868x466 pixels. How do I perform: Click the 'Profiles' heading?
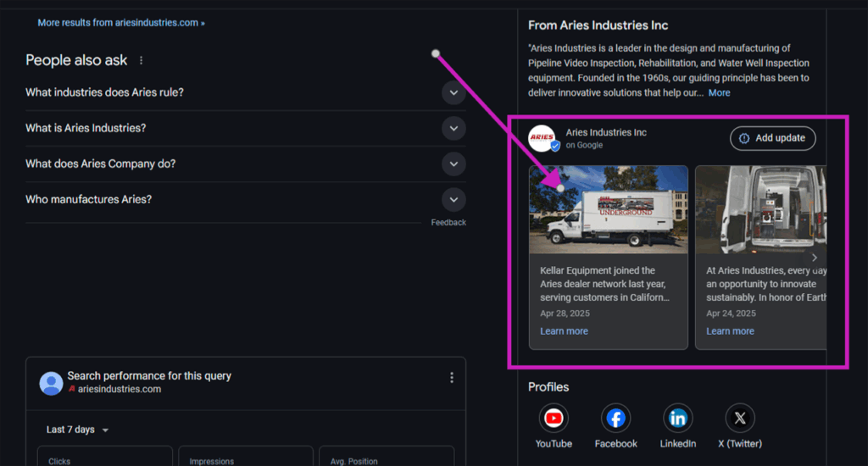548,387
